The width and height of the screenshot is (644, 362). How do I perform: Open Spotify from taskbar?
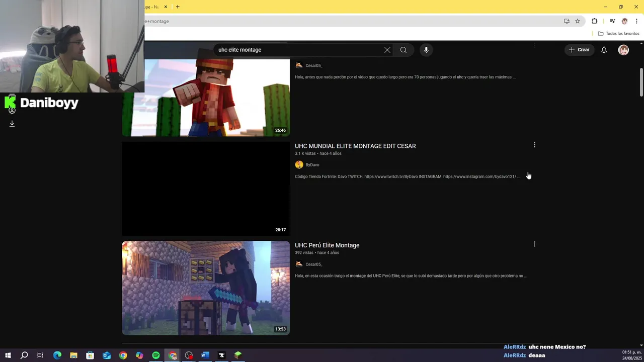(x=156, y=355)
